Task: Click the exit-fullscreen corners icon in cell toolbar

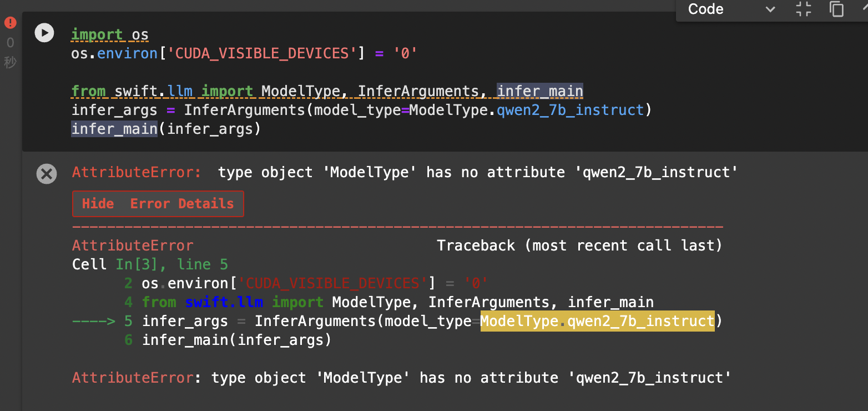Action: (804, 9)
